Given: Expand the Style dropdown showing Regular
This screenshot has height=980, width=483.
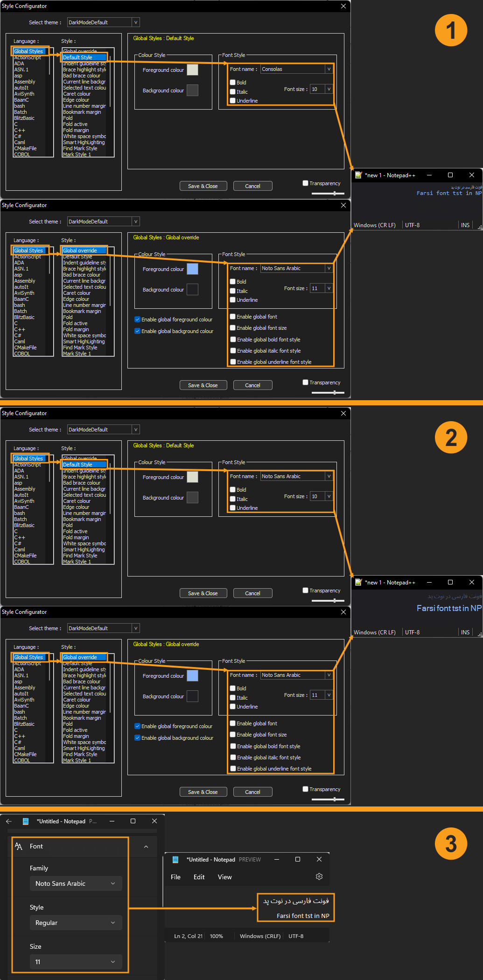Looking at the screenshot, I should [76, 923].
